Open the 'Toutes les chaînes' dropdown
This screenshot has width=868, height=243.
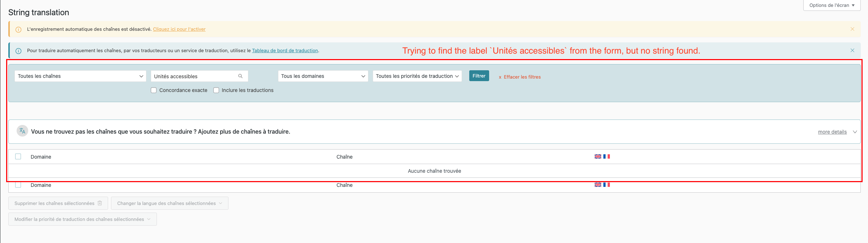(80, 76)
